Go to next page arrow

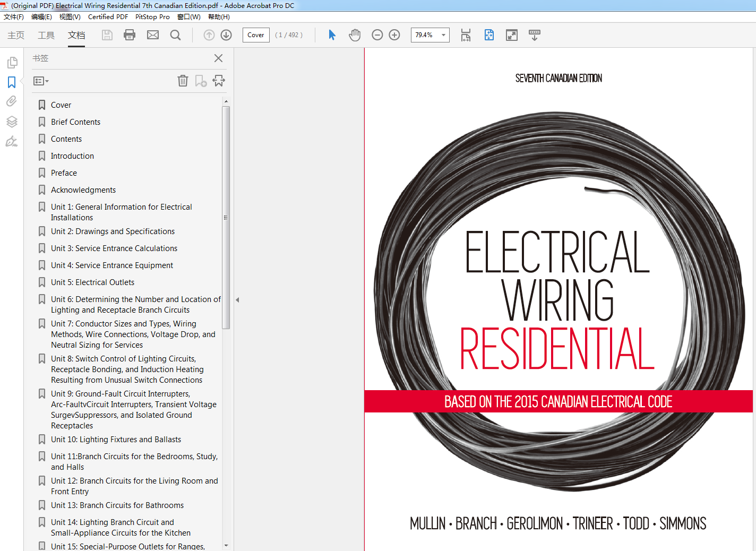[x=226, y=35]
